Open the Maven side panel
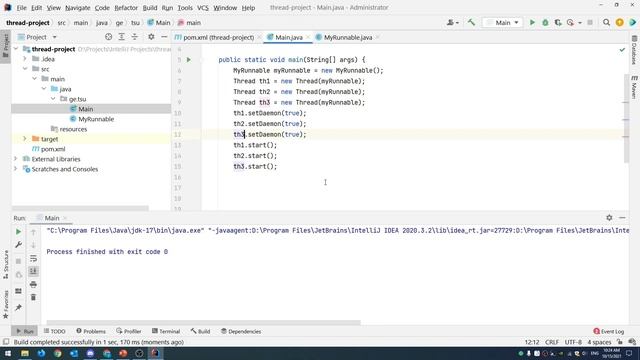The image size is (640, 360). coord(634,87)
